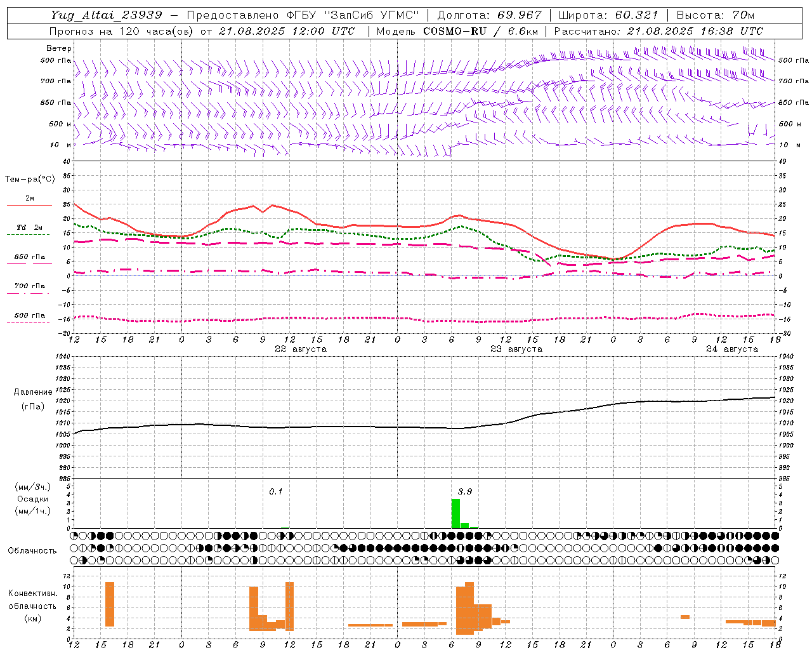This screenshot has height=650, width=812.
Task: Click the first orange convective cloud bar
Action: 110,604
